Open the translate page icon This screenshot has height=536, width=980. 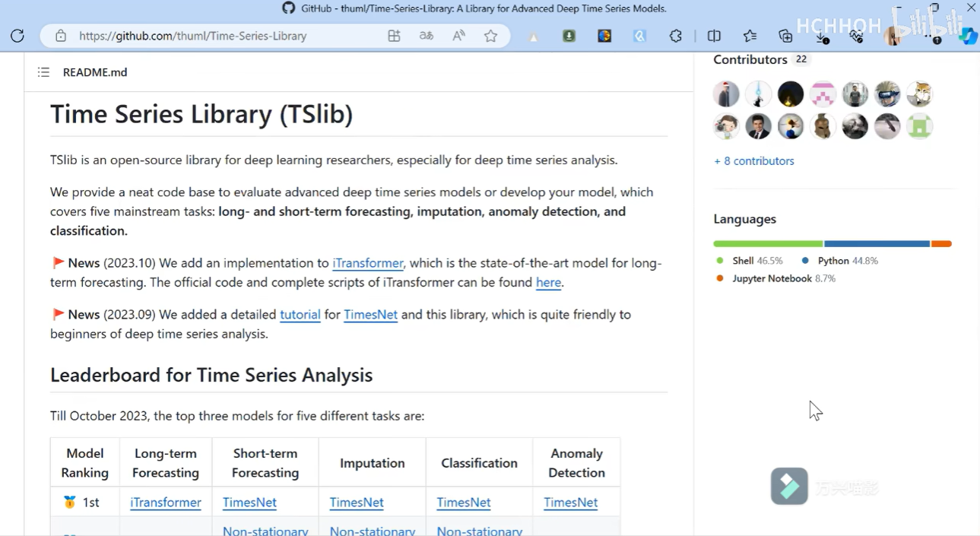pos(427,36)
